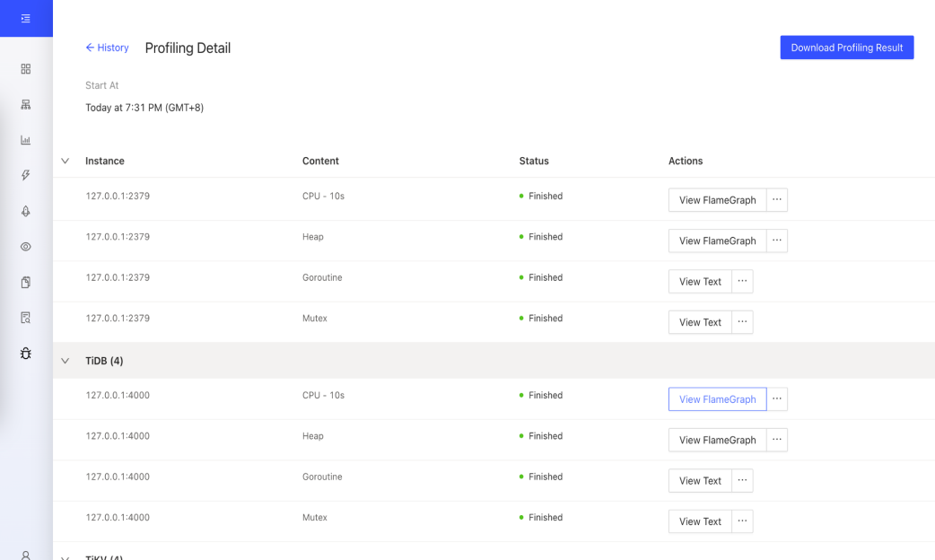Click the documents icon in sidebar
Screen dimensions: 935x560
pyautogui.click(x=26, y=283)
